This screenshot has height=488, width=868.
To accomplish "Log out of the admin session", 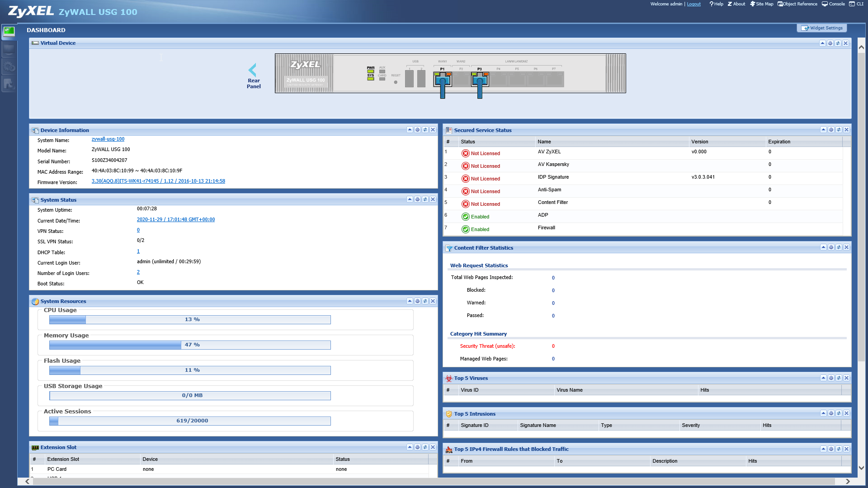I will pos(694,4).
